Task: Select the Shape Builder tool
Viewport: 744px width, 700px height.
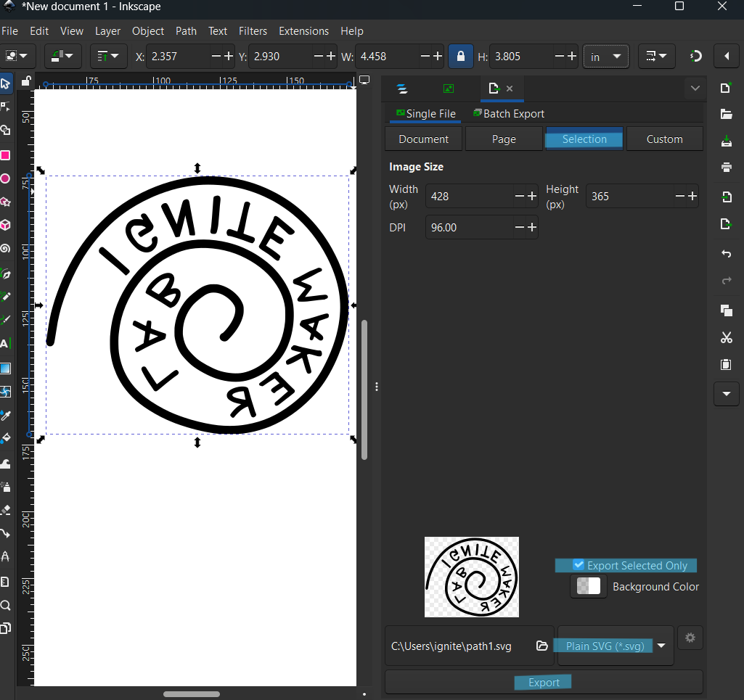Action: [6, 130]
